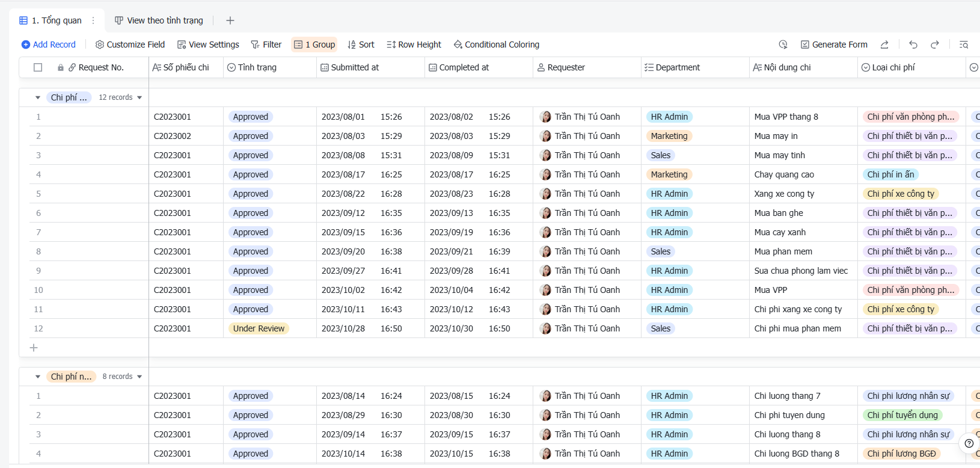Click the Mua cay xanh cell
This screenshot has height=468, width=980.
pyautogui.click(x=803, y=232)
